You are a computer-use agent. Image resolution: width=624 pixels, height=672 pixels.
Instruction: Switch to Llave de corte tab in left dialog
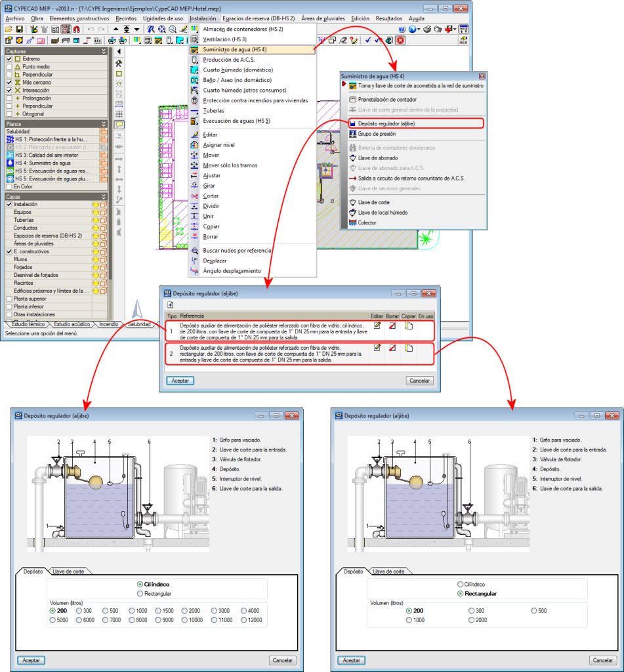pos(68,572)
